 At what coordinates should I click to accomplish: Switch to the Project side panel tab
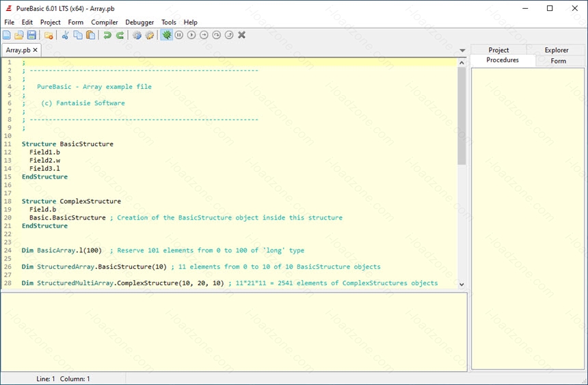click(498, 50)
